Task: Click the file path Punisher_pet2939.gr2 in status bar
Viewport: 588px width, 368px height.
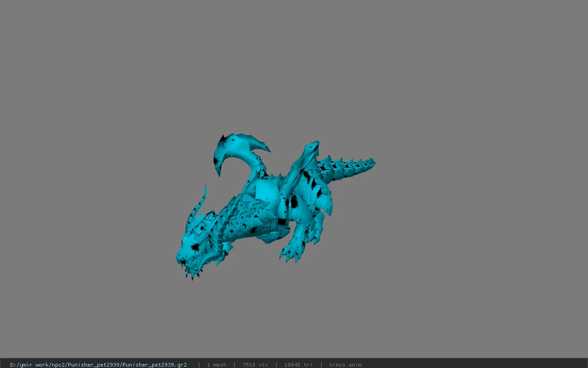Action: pyautogui.click(x=98, y=365)
